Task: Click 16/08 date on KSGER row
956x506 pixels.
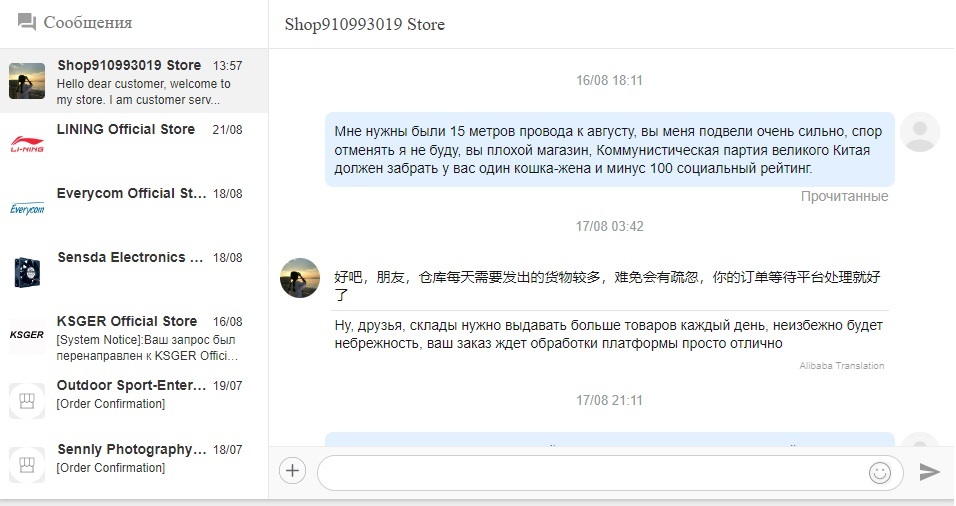Action: [227, 322]
